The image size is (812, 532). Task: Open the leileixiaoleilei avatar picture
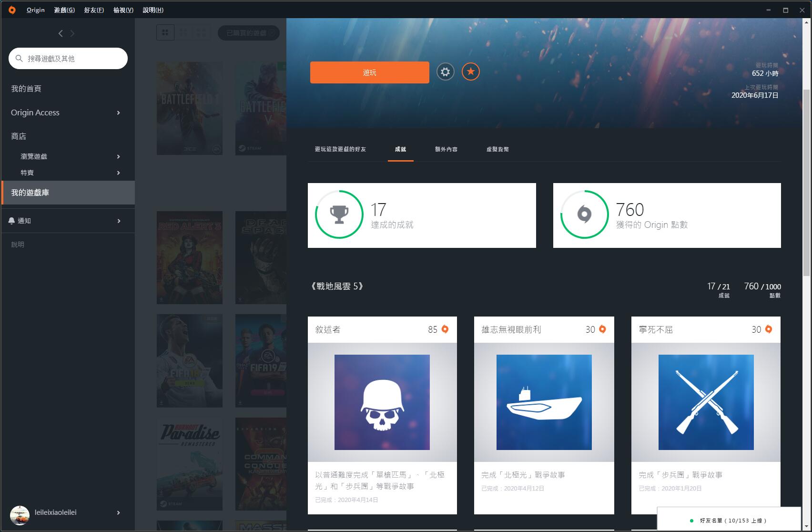click(x=20, y=515)
